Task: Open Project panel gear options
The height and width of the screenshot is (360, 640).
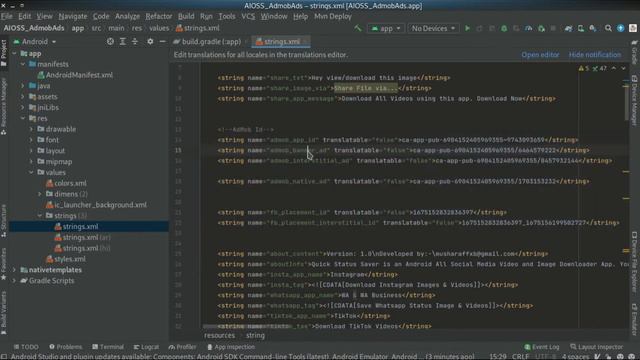Action: point(150,42)
